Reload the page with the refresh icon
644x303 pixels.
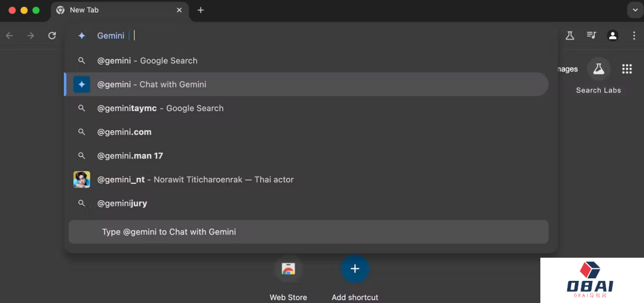tap(52, 35)
